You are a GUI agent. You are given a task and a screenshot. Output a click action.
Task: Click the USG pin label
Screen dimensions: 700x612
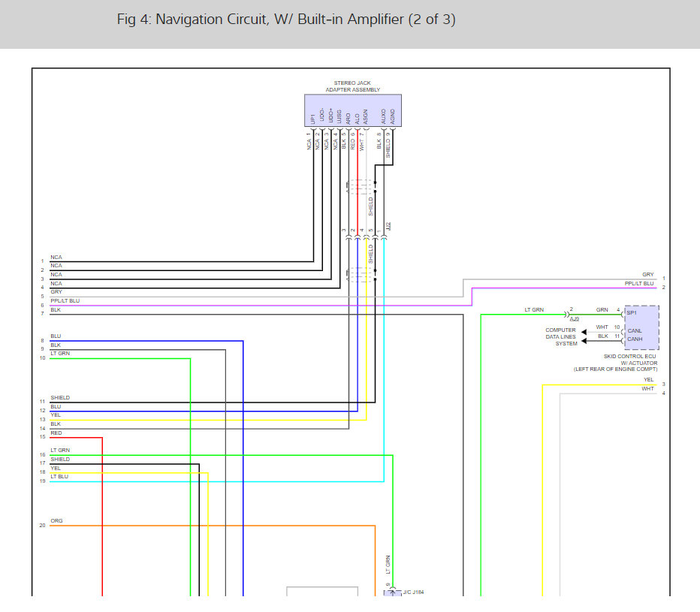pos(339,117)
